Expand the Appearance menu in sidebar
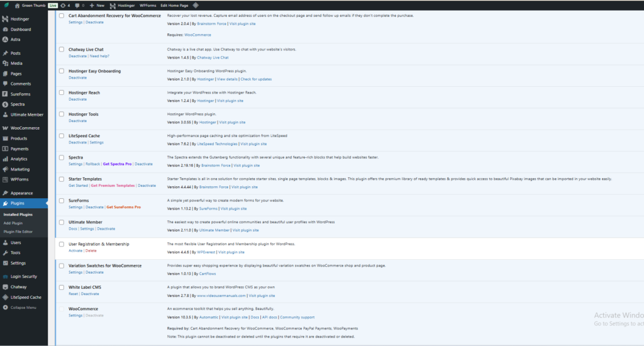 (x=21, y=193)
